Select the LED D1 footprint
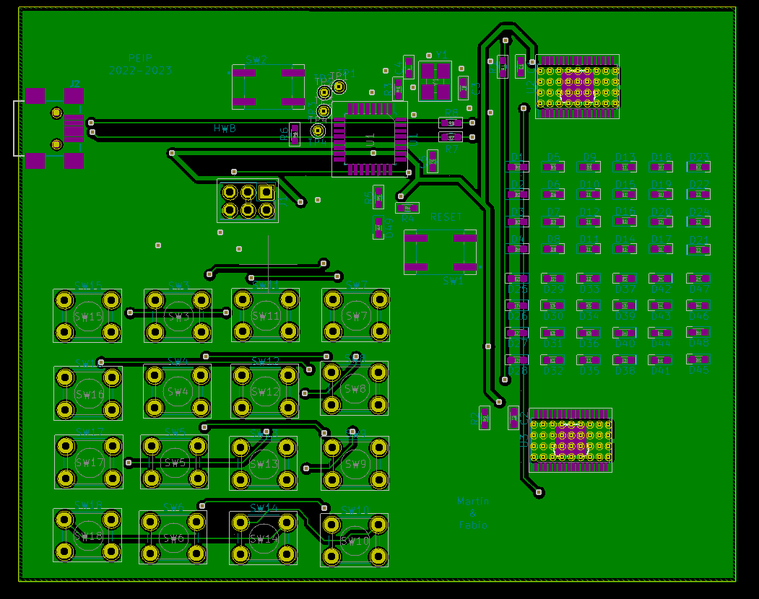The height and width of the screenshot is (599, 759). [x=517, y=167]
